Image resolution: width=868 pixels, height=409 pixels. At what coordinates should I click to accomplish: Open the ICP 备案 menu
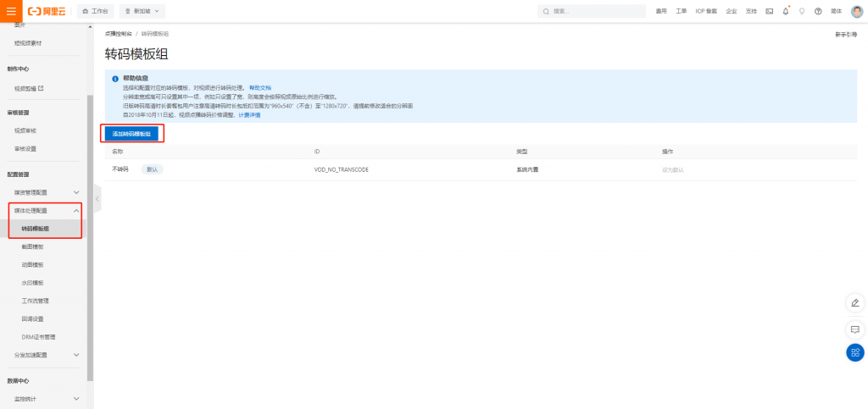coord(706,11)
